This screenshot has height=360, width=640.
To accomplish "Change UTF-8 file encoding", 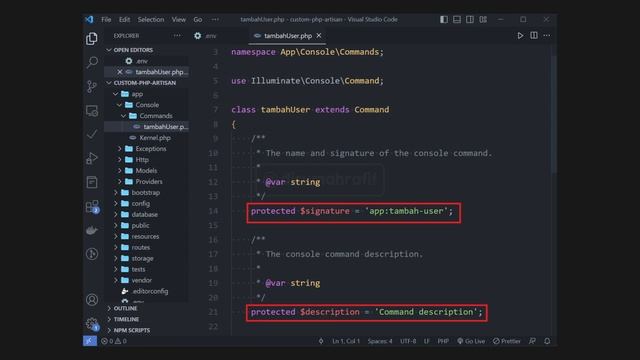I will 408,341.
